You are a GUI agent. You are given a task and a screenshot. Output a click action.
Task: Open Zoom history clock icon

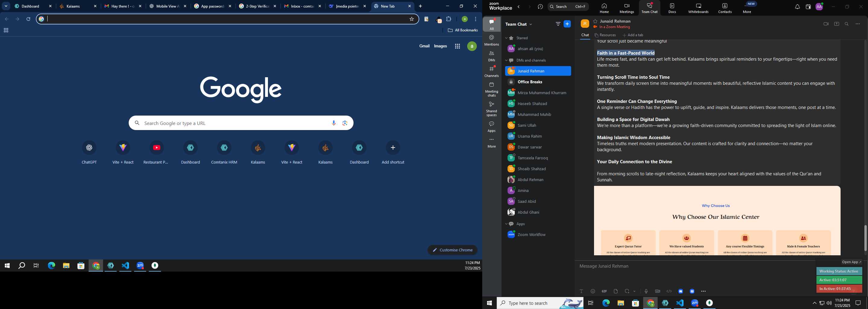click(540, 7)
